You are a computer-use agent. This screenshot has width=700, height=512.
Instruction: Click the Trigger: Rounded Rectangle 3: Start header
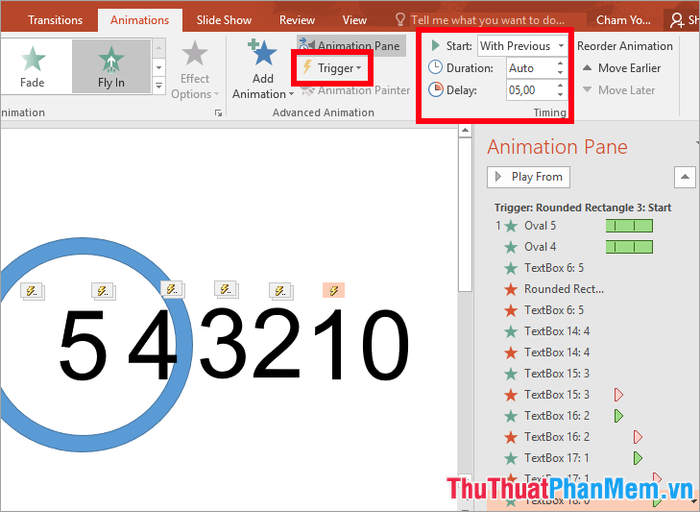[583, 208]
